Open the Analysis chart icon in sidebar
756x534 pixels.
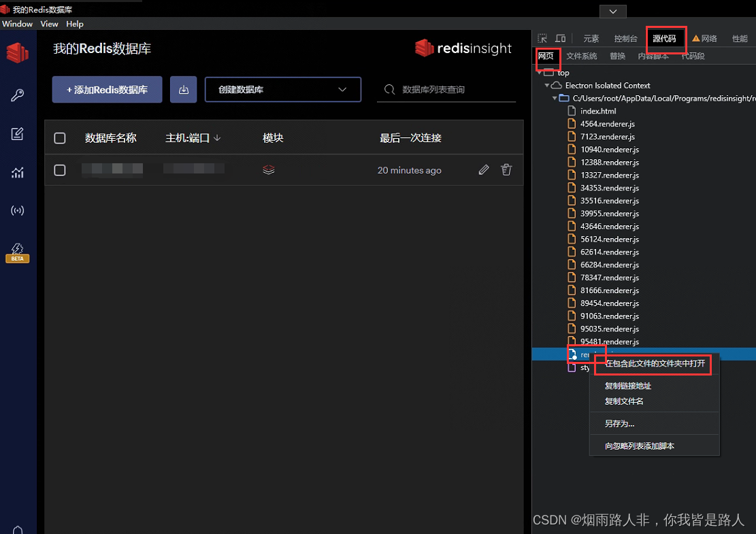coord(18,172)
